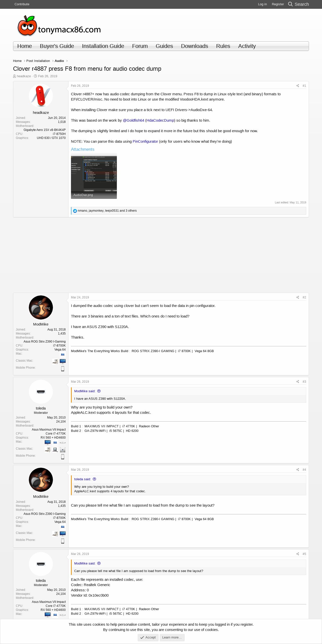Share post #5 via share icon
Image resolution: width=322 pixels, height=644 pixels.
point(298,554)
